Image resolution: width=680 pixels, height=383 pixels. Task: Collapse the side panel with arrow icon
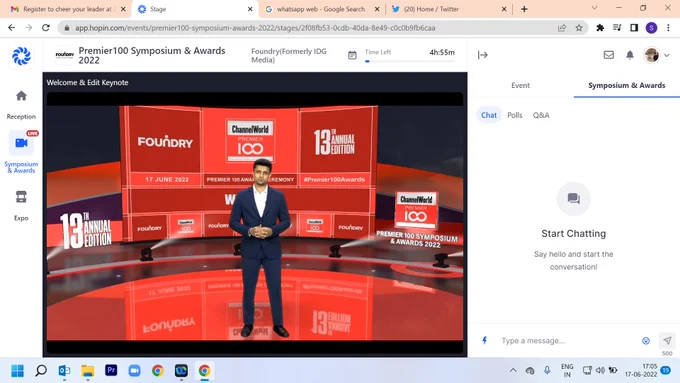[x=483, y=55]
